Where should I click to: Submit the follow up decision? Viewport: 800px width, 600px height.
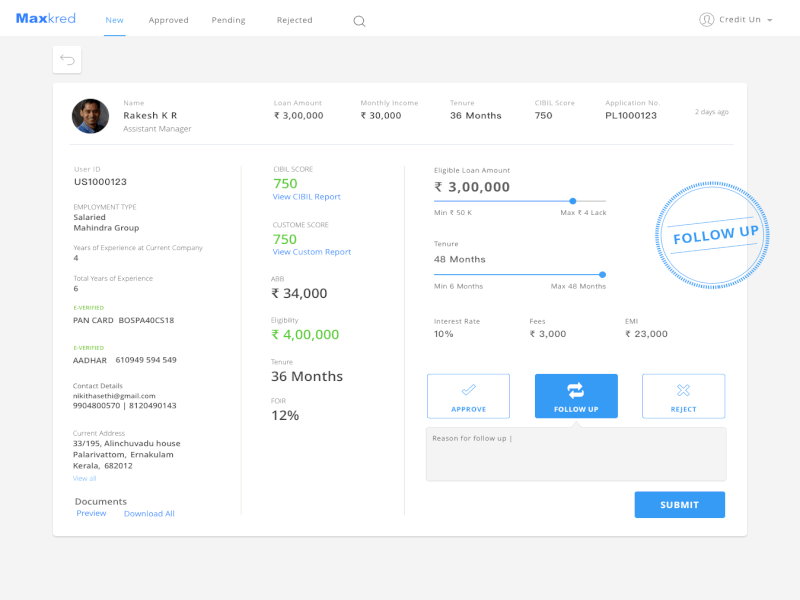[x=679, y=504]
